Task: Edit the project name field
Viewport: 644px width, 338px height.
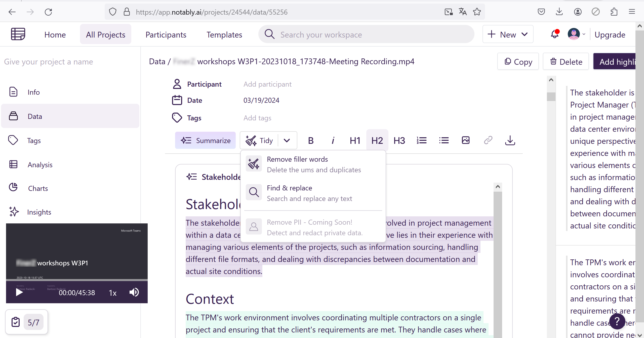Action: point(49,62)
